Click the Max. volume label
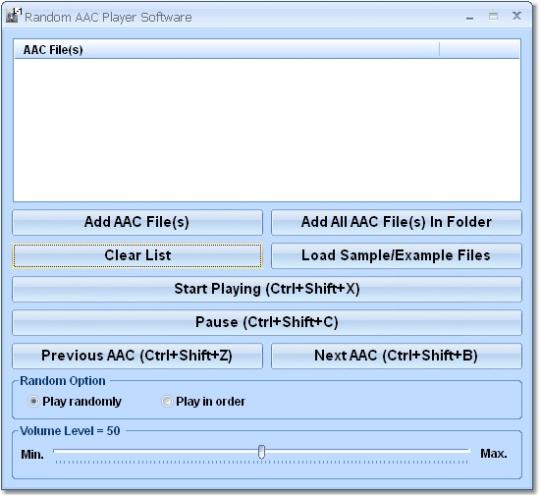Viewport: 540px width, 497px height. coord(494,454)
